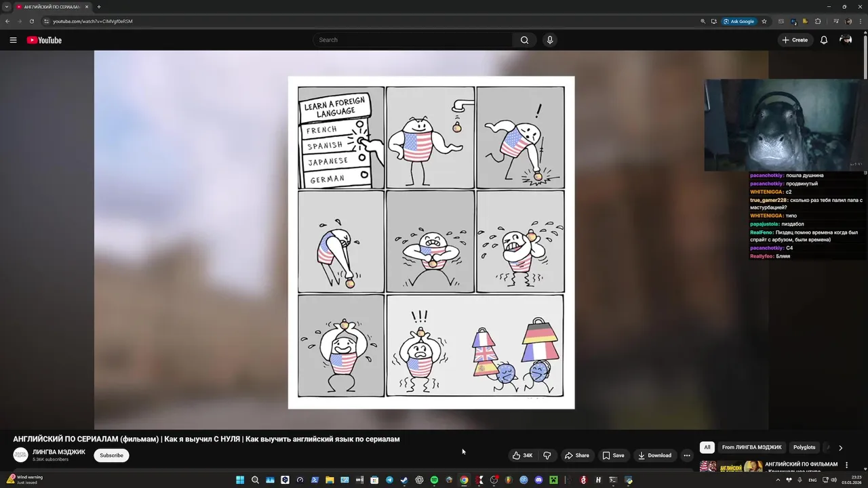
Task: Open Windows taskbar search
Action: tap(255, 480)
